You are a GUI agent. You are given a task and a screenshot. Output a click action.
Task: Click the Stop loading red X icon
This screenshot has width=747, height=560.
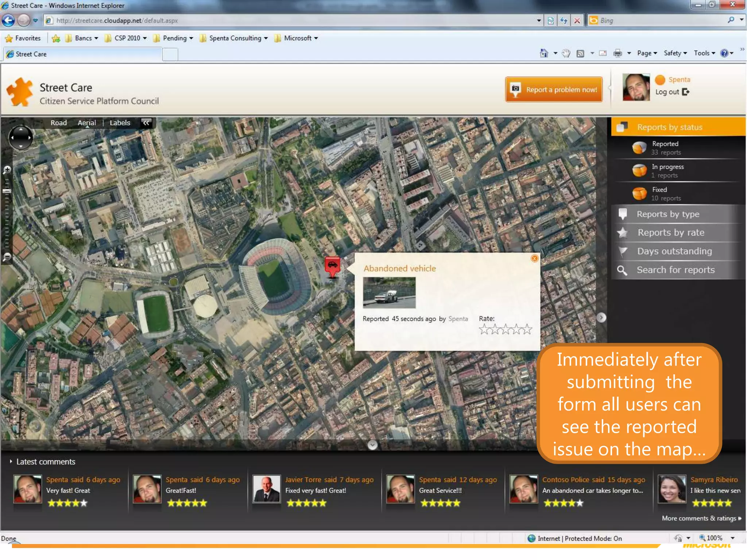point(577,20)
